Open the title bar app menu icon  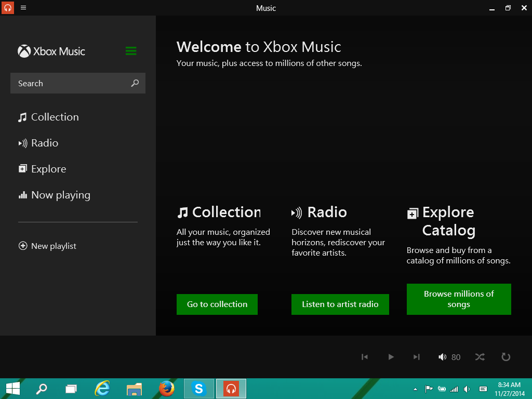(23, 7)
